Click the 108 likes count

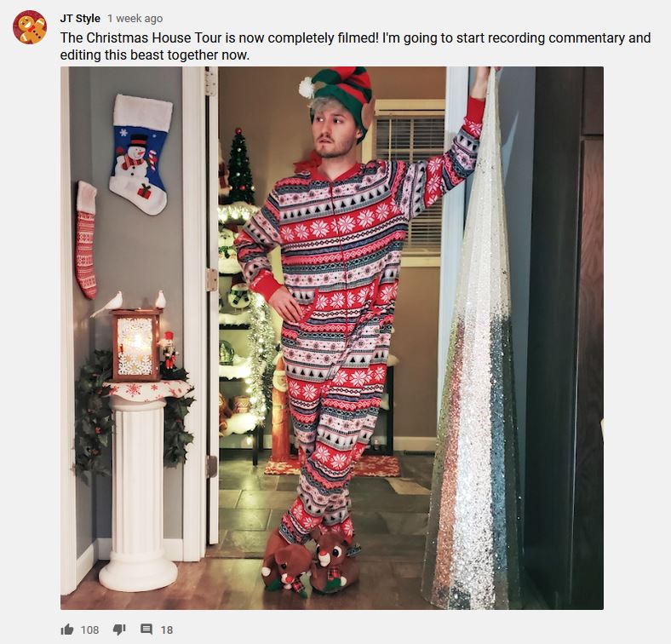(x=89, y=630)
